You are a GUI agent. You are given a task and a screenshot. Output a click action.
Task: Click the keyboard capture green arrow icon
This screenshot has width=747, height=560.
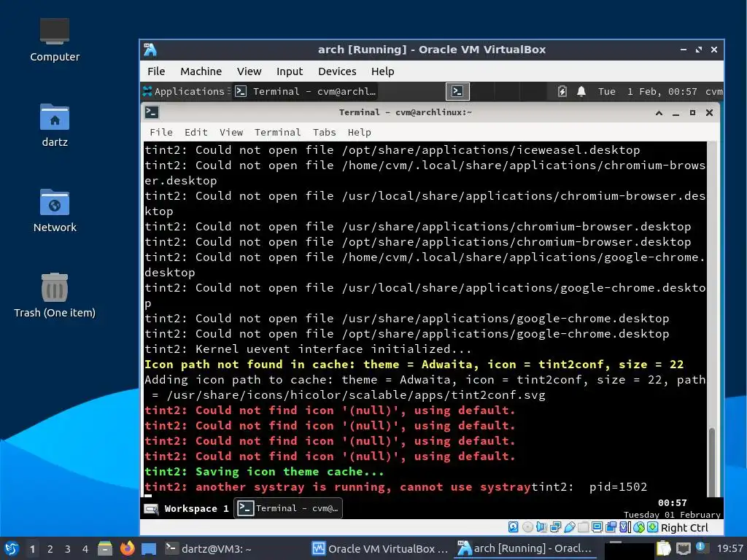click(x=653, y=527)
